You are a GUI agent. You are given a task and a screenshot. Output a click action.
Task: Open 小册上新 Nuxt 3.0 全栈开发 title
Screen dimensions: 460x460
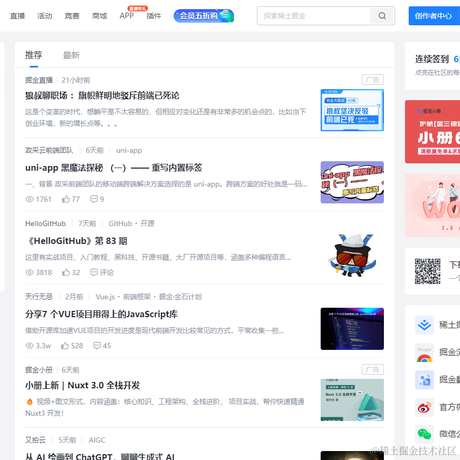(83, 385)
